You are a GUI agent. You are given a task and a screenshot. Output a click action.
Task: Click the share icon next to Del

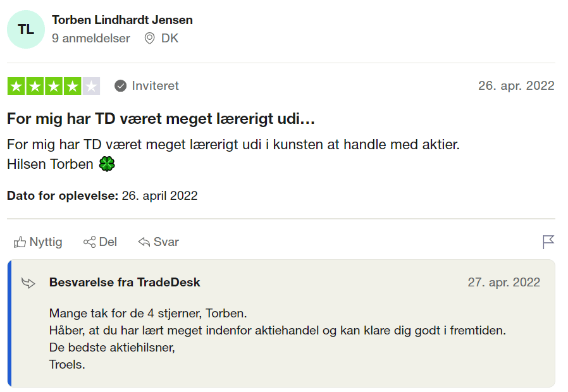coord(89,242)
